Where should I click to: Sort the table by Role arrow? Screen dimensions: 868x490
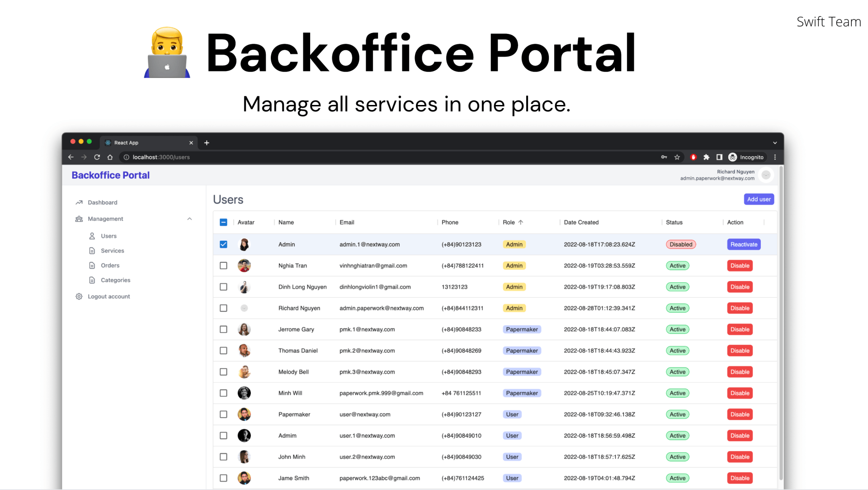point(521,222)
